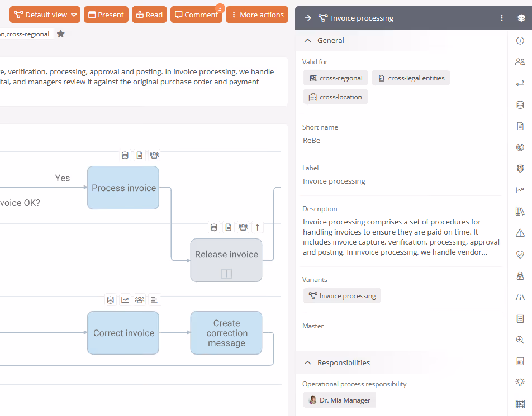Open the Invoice processing variant chip
The image size is (532, 416).
[x=342, y=295]
